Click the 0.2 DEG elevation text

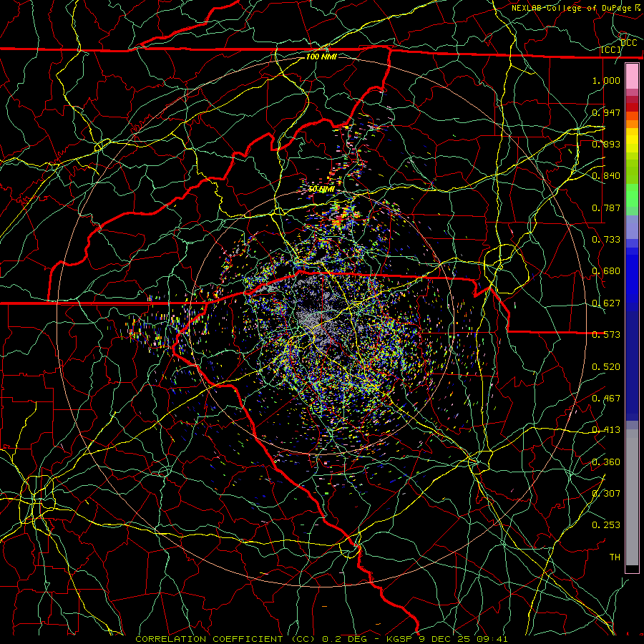[345, 639]
